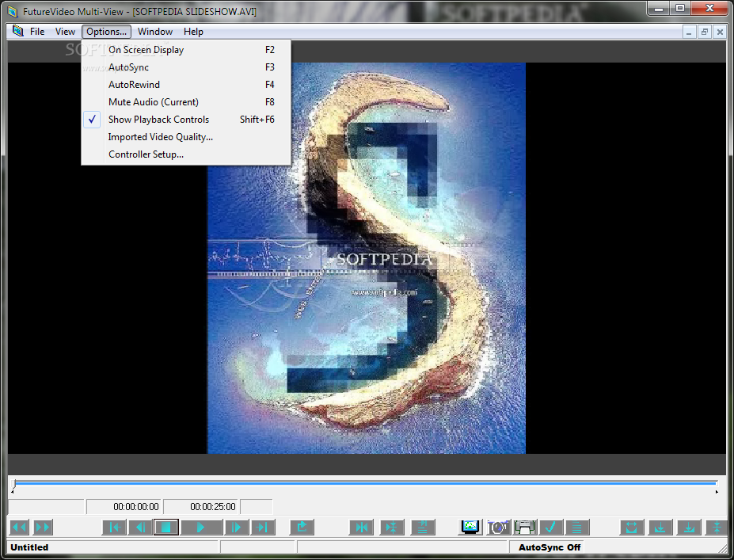Screen dimensions: 734x560
Task: Close the inner SOFTPEDIA SLIDESHOW.AVI document
Action: tap(720, 32)
